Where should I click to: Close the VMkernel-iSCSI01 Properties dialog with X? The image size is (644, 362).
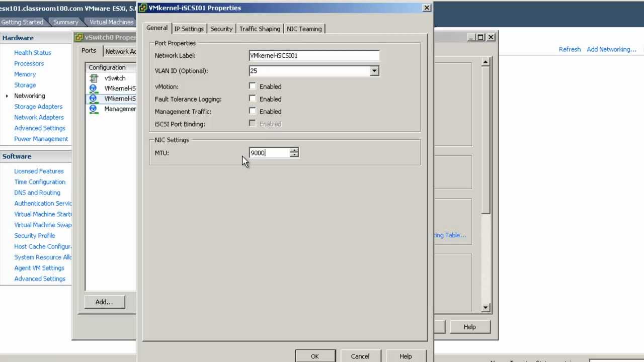coord(427,8)
